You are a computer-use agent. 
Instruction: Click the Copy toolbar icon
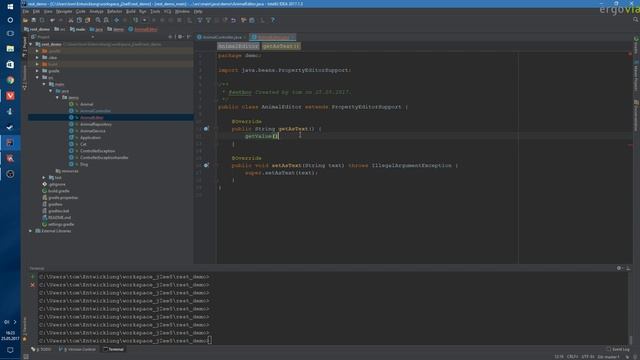pyautogui.click(x=79, y=20)
